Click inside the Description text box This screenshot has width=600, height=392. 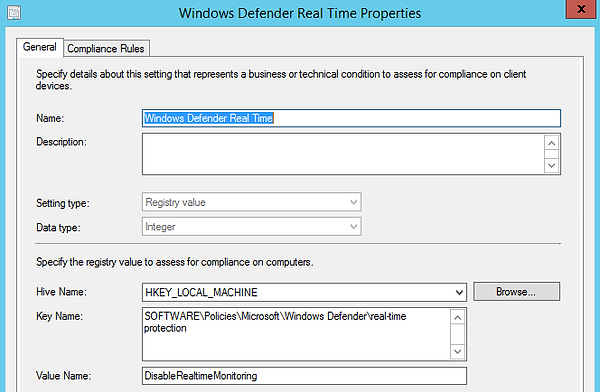point(343,154)
